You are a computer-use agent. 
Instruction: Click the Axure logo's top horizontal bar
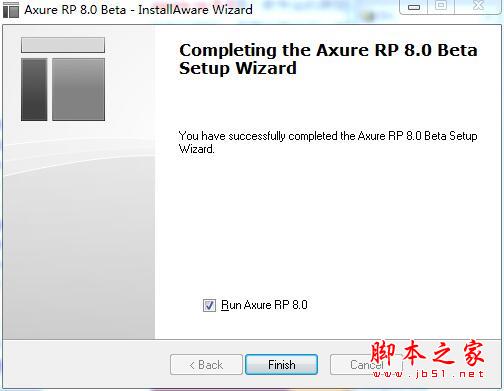pos(63,45)
